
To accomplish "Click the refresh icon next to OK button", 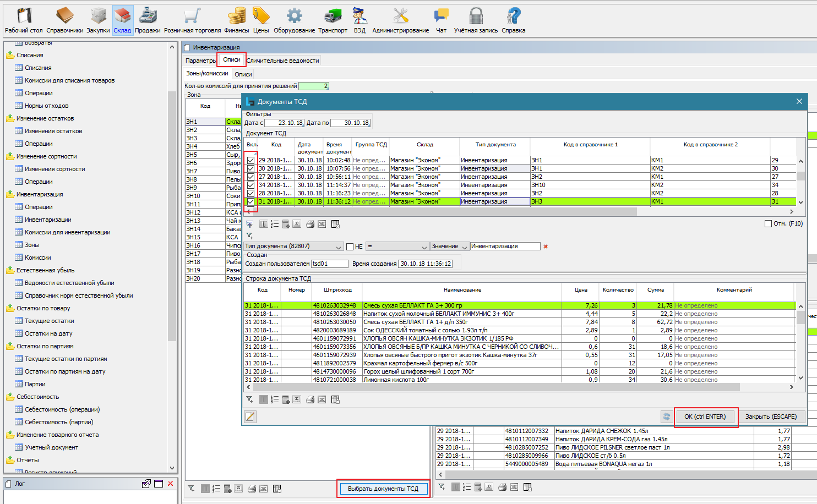I will point(666,417).
